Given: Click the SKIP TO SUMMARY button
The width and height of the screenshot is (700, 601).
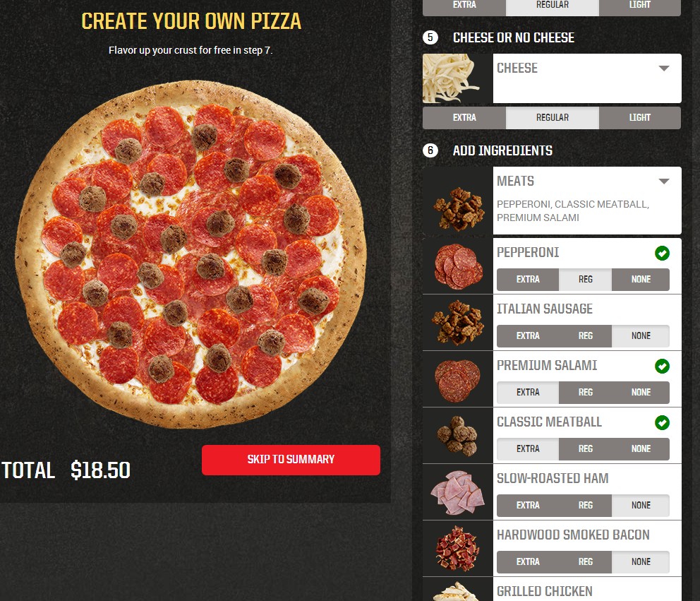Looking at the screenshot, I should (291, 460).
